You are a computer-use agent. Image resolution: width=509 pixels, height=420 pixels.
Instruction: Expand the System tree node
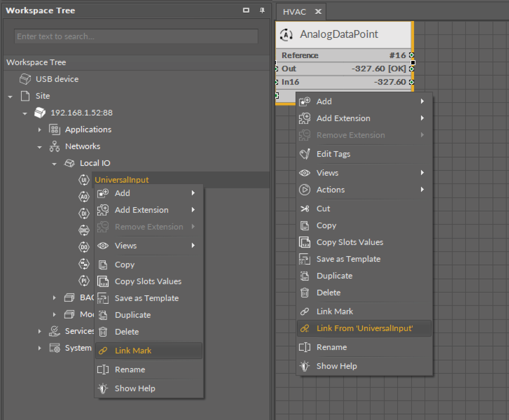40,348
